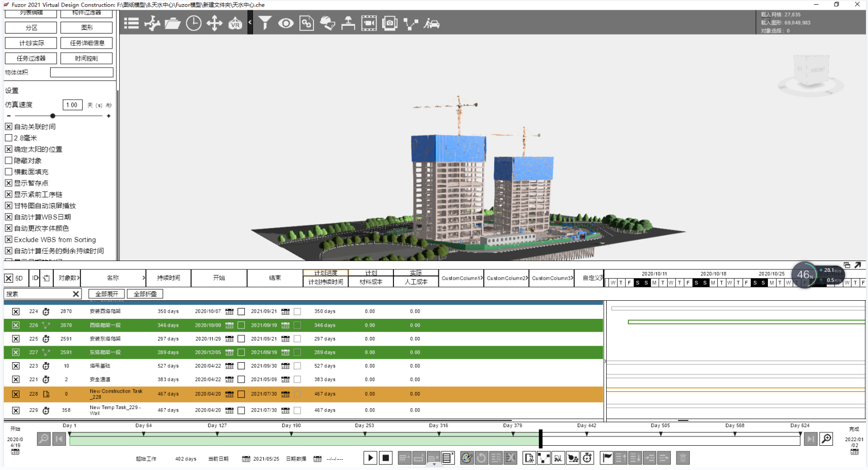Select the 开始 column header
The width and height of the screenshot is (868, 470).
click(x=219, y=278)
